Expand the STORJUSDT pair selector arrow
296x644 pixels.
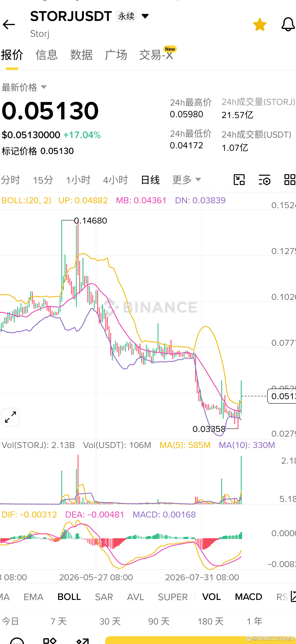[x=145, y=16]
